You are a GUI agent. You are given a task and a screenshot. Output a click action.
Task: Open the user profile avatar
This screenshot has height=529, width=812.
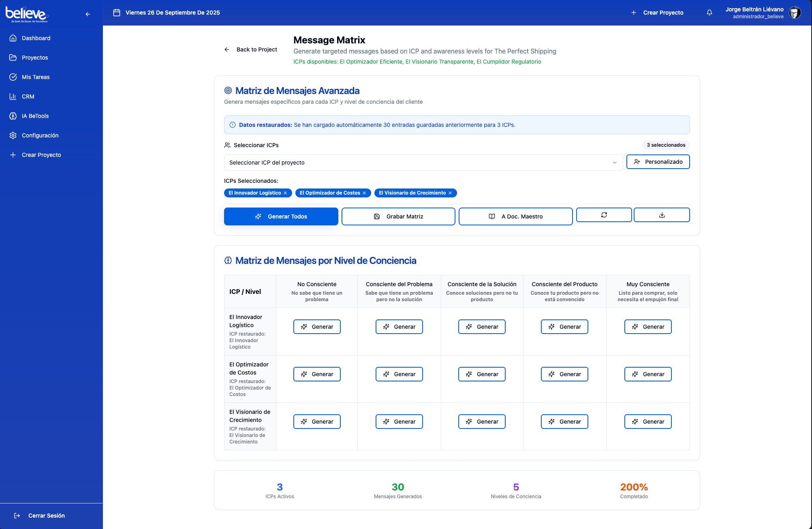795,13
